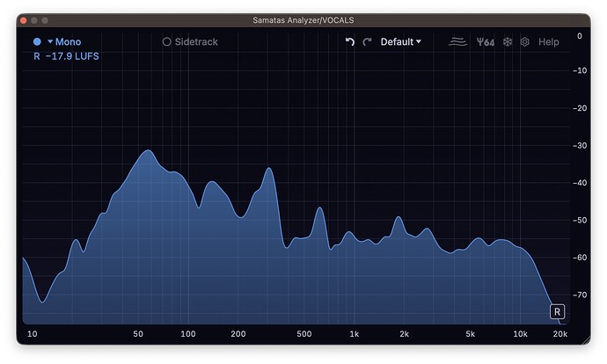Click the 500 frequency axis label
This screenshot has width=607, height=364.
304,334
